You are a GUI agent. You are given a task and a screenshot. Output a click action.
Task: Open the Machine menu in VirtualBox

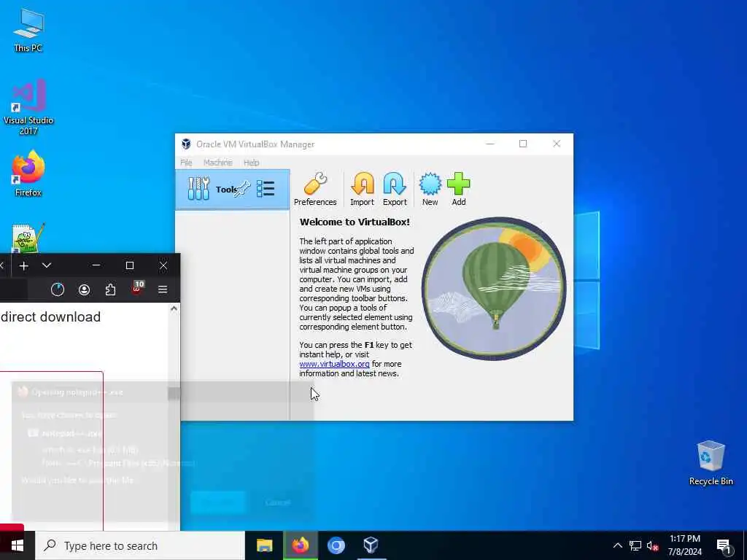(217, 163)
